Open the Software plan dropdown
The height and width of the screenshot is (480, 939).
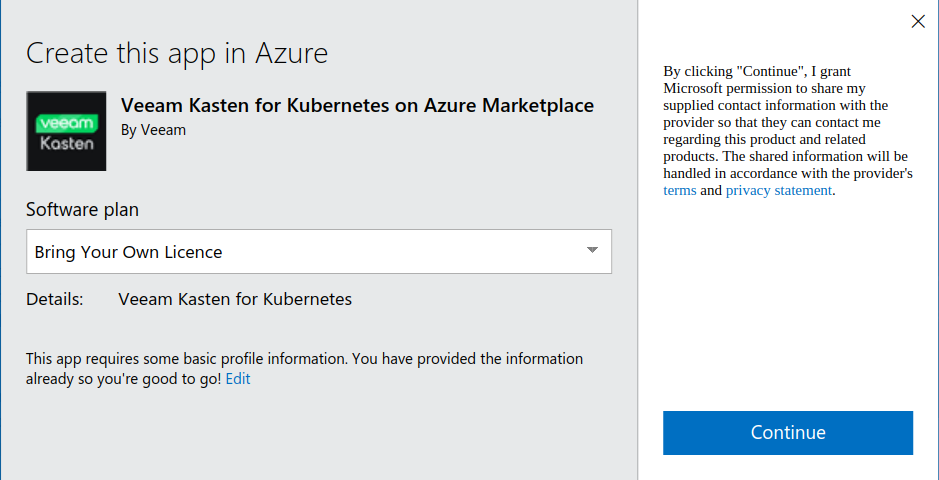coord(319,251)
